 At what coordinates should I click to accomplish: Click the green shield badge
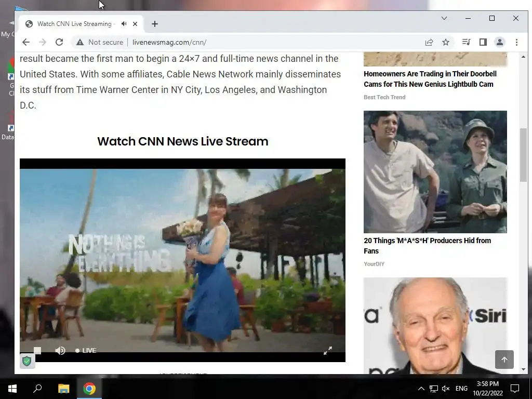27,361
